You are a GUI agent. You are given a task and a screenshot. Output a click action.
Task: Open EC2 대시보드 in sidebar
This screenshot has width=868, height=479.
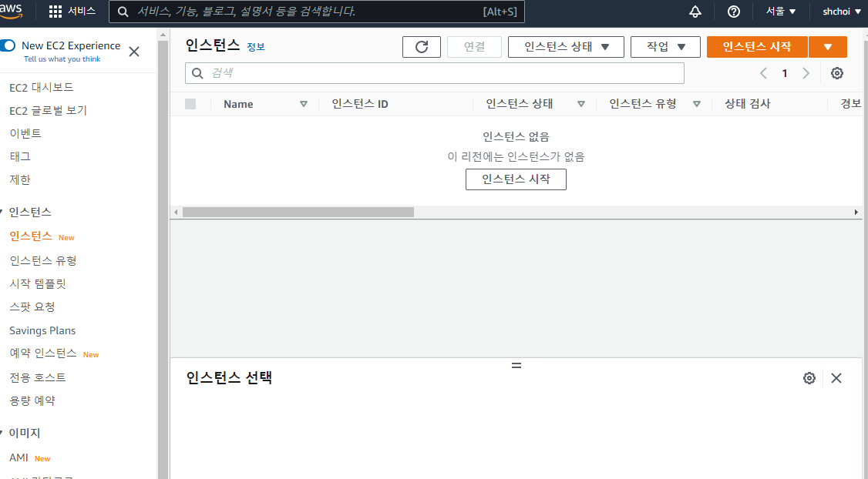[x=42, y=87]
